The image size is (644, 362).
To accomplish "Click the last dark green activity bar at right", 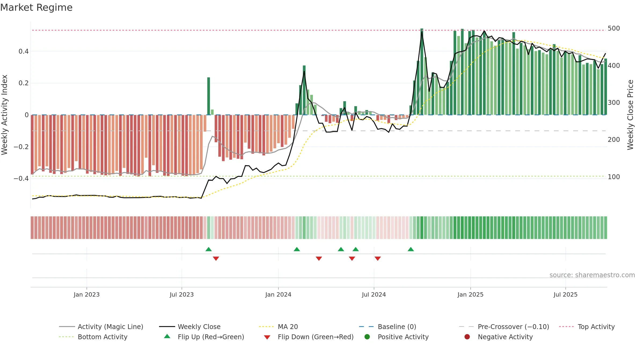I will 605,87.
